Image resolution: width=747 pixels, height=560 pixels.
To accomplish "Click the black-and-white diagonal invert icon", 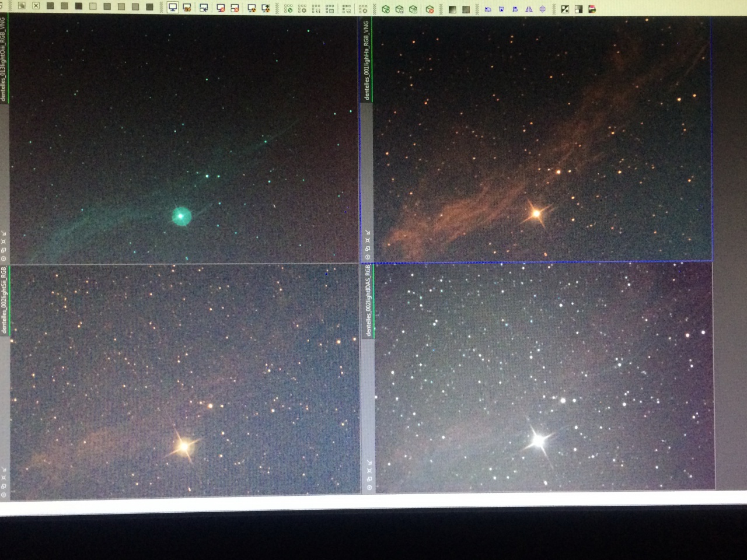I will point(565,9).
